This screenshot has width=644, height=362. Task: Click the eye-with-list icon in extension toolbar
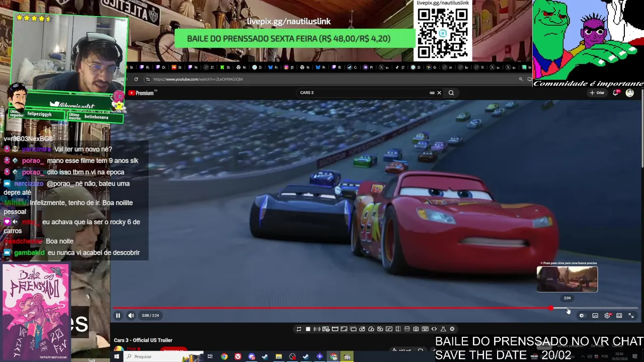coord(326,329)
